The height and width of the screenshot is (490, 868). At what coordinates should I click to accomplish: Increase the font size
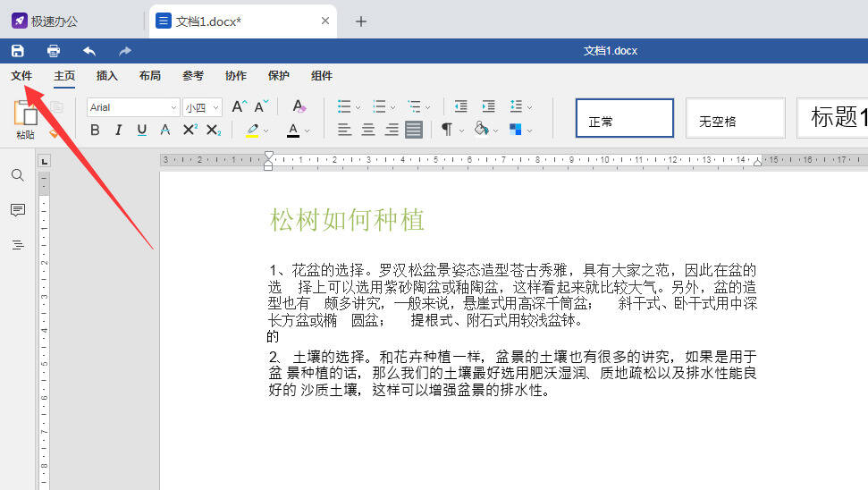point(240,106)
